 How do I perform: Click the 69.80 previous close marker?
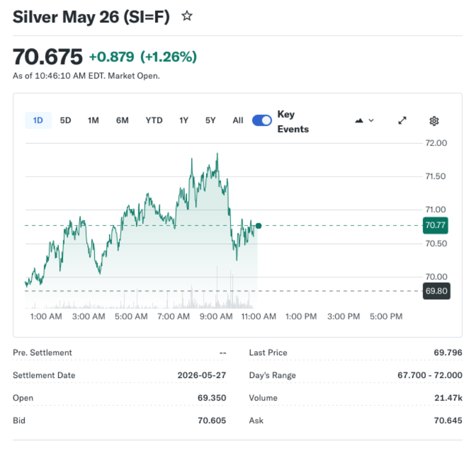436,291
